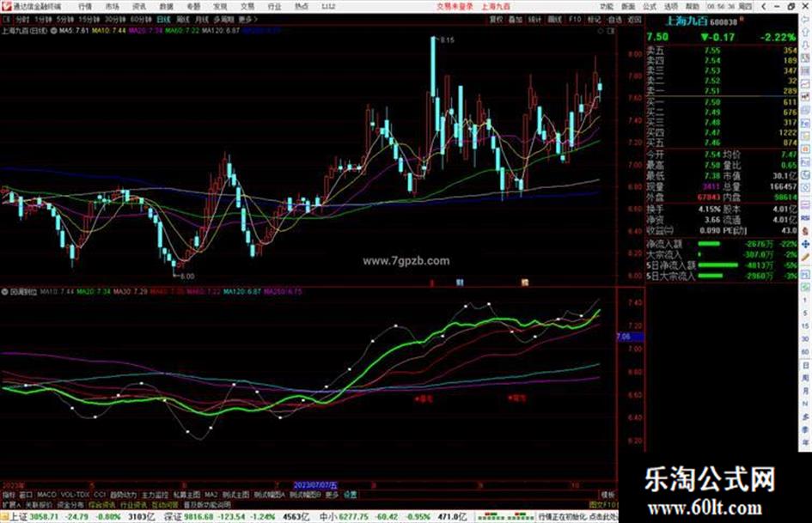812x523 pixels.
Task: Select the MACD indicator tab
Action: [46, 495]
